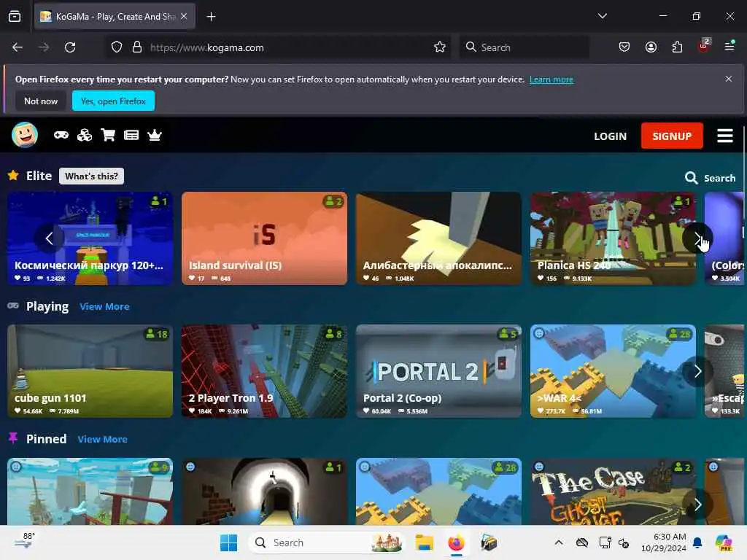Click Not now button
The width and height of the screenshot is (747, 560).
[x=41, y=101]
